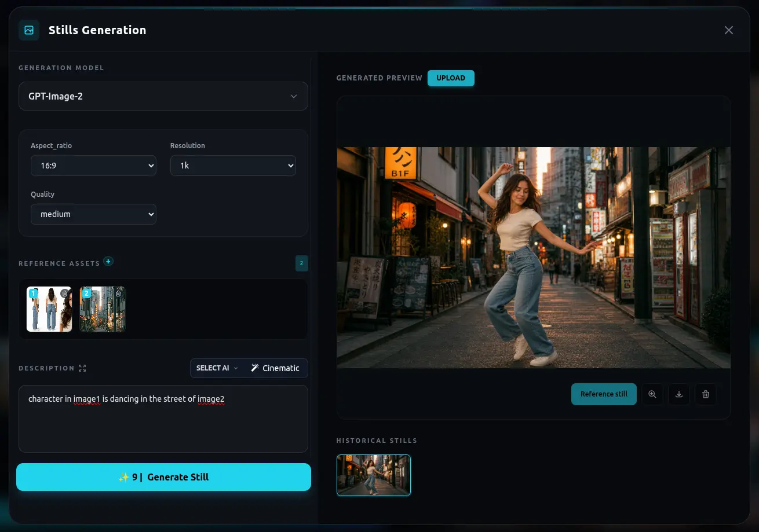Image resolution: width=759 pixels, height=532 pixels.
Task: Click the Generation Model label
Action: [61, 68]
